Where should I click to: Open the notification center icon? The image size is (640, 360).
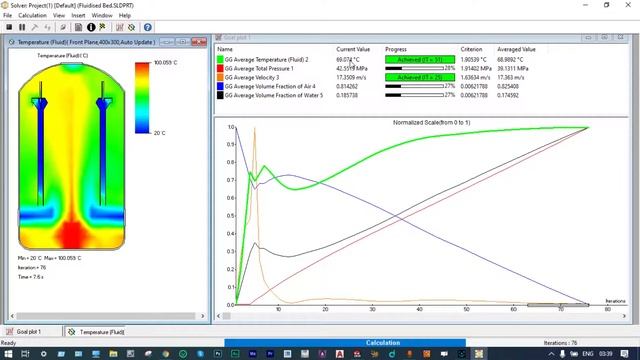(624, 354)
